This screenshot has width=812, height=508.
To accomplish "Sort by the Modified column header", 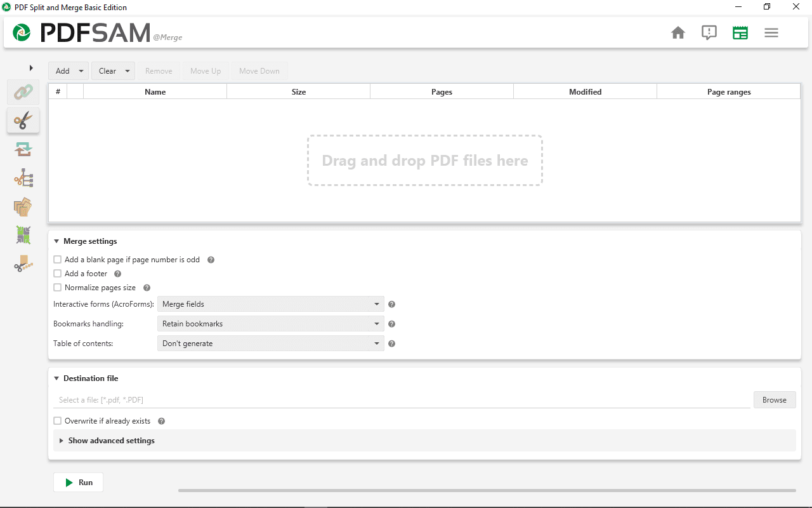I will coord(585,92).
